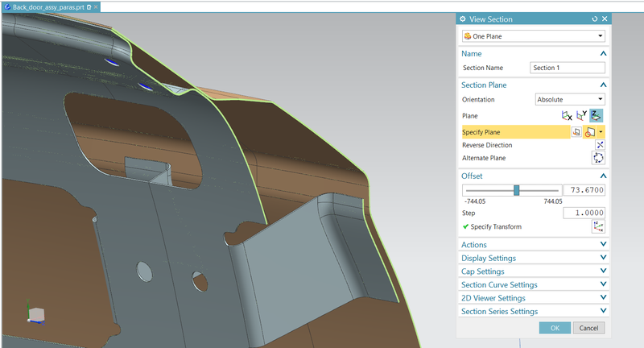The width and height of the screenshot is (644, 348).
Task: Click the View Section gear icon
Action: 462,19
